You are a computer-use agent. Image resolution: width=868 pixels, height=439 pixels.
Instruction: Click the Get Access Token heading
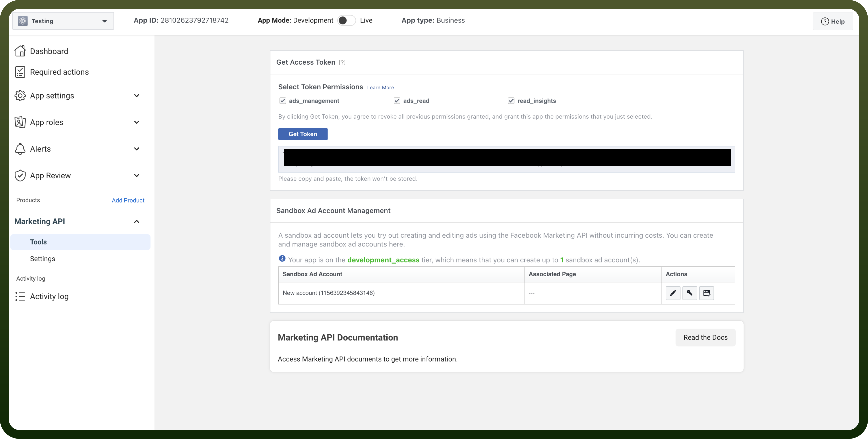click(306, 62)
